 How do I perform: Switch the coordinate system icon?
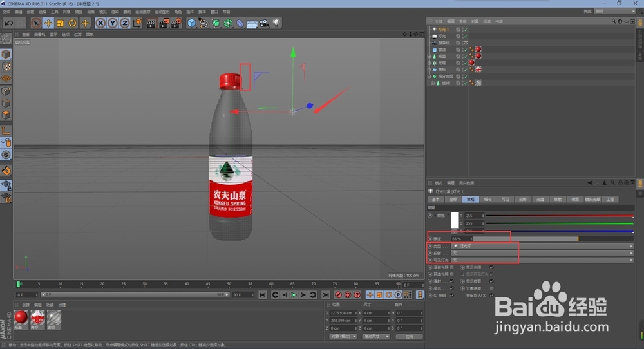click(x=137, y=23)
